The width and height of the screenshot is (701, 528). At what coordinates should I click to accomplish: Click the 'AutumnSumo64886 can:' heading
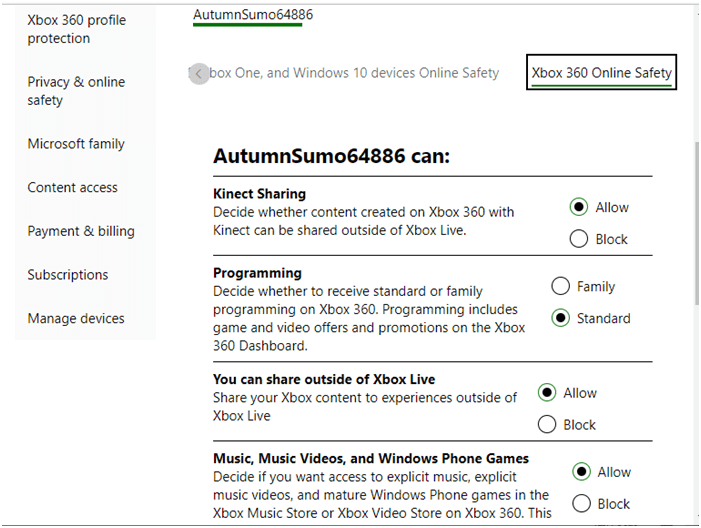tap(331, 156)
